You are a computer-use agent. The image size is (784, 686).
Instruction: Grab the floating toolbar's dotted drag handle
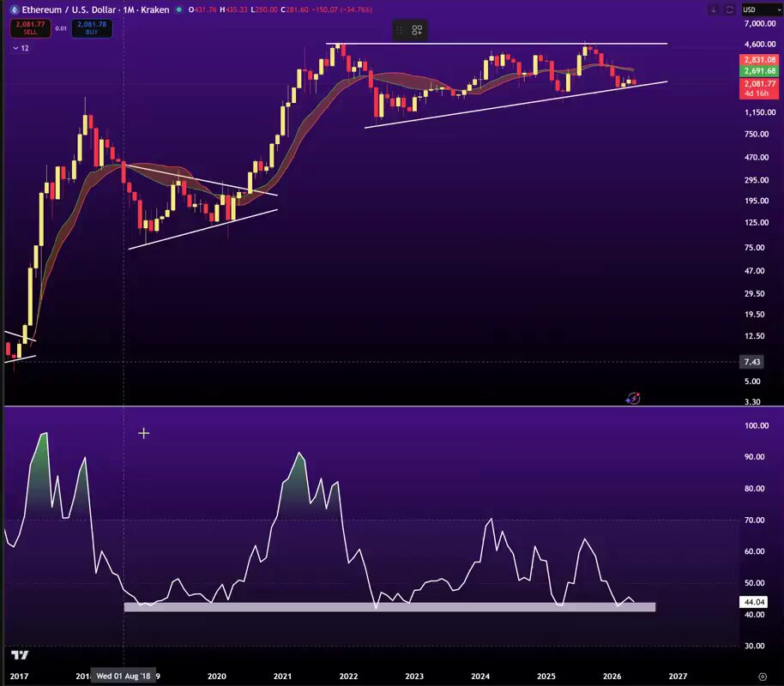[x=399, y=31]
